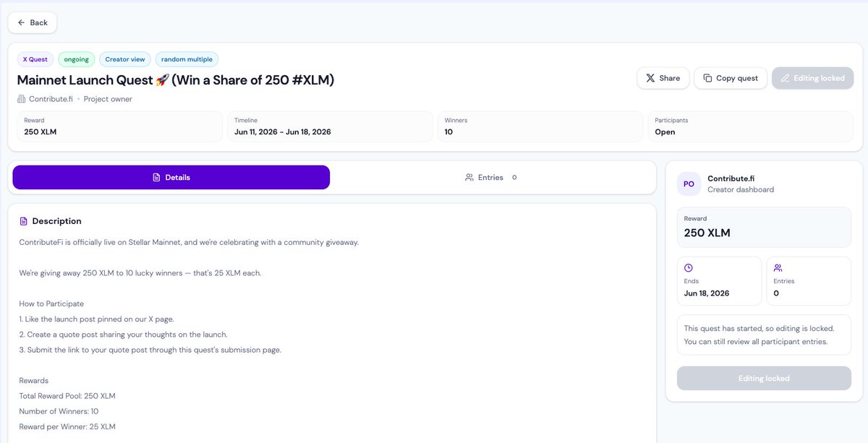
Task: Click 'Create a quote post' step
Action: (x=124, y=335)
